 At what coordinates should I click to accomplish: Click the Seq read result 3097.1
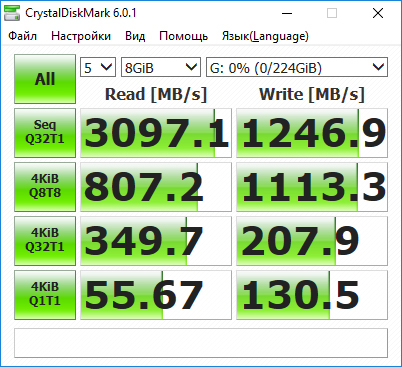156,133
